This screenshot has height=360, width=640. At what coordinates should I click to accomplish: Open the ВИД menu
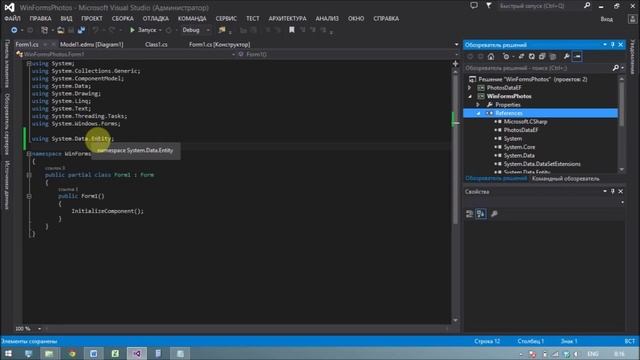click(x=66, y=18)
